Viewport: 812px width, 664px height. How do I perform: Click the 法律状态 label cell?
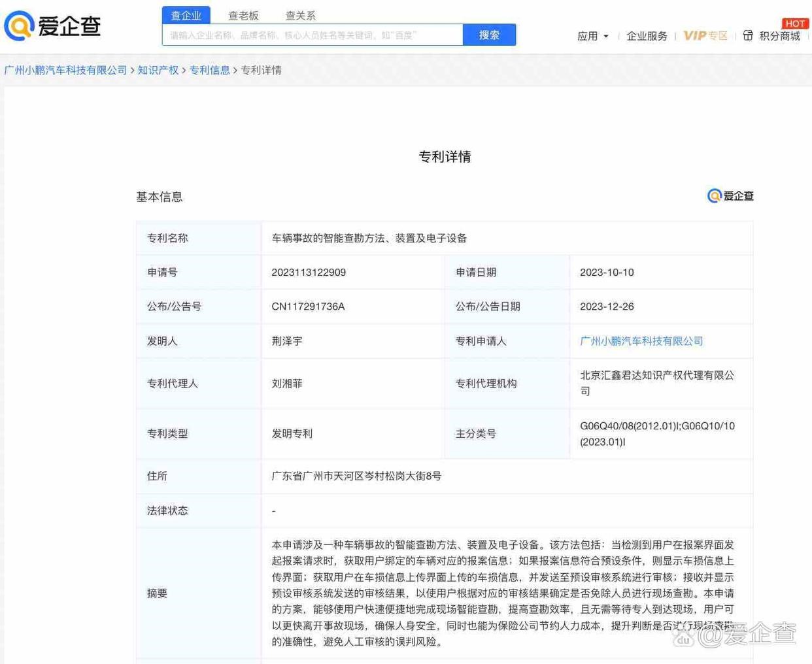pyautogui.click(x=199, y=510)
